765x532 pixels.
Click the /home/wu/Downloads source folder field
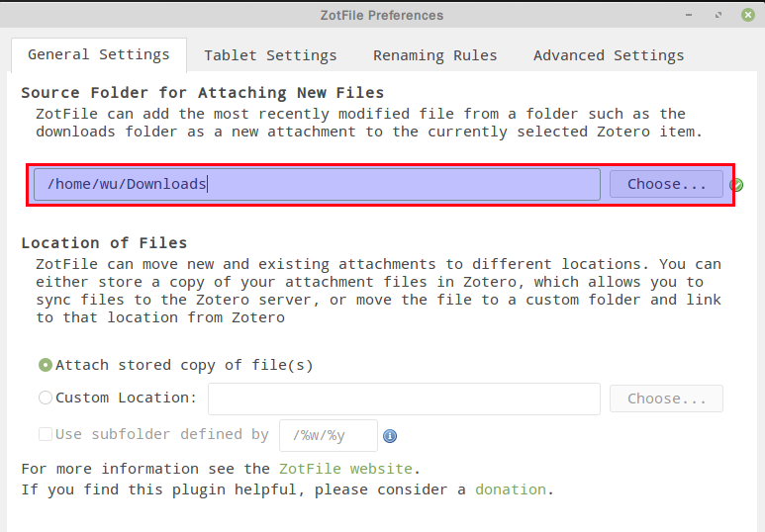(x=317, y=184)
